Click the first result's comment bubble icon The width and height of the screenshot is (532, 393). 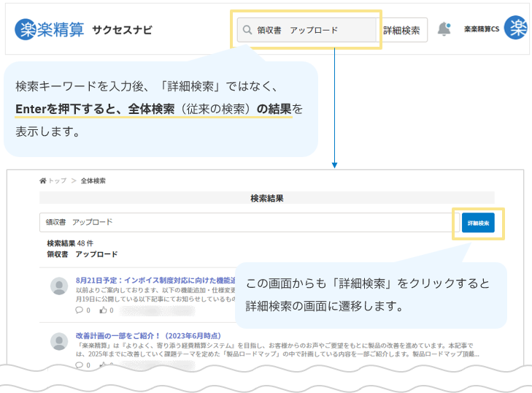coord(80,310)
